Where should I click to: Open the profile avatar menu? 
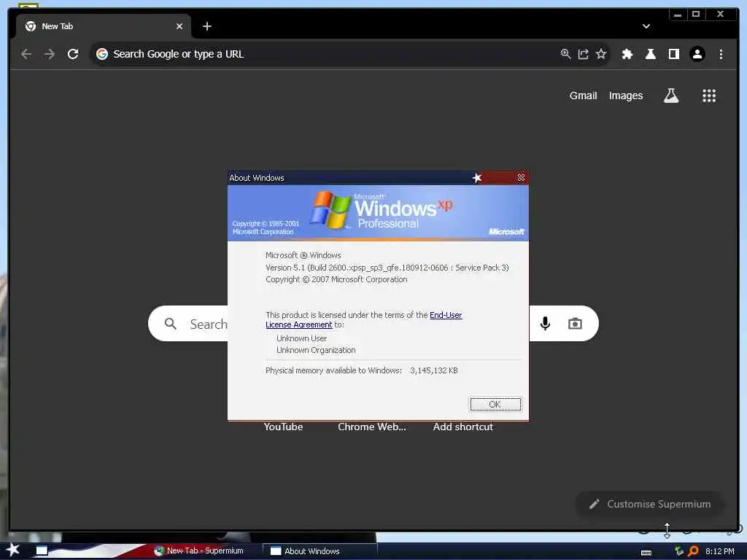pyautogui.click(x=697, y=54)
